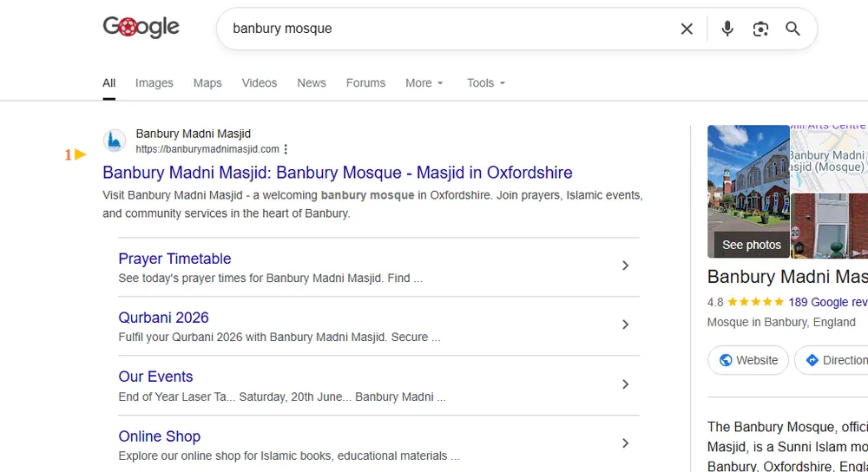Click the globe icon on the Website button
The height and width of the screenshot is (472, 868).
click(725, 360)
